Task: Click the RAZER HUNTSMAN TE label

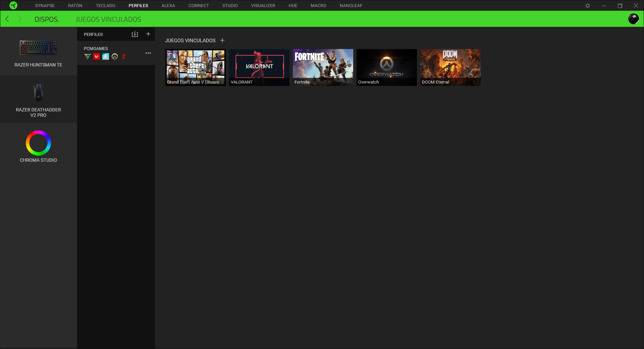Action: click(38, 65)
